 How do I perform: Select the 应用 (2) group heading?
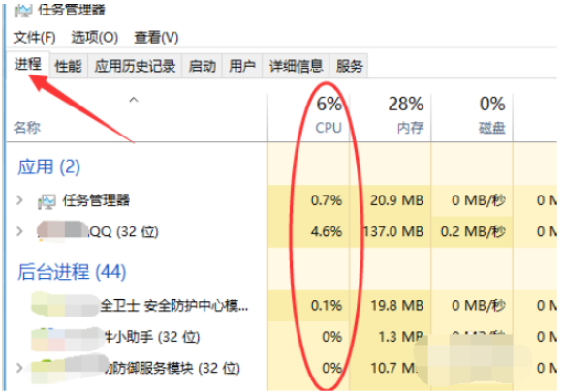click(49, 167)
